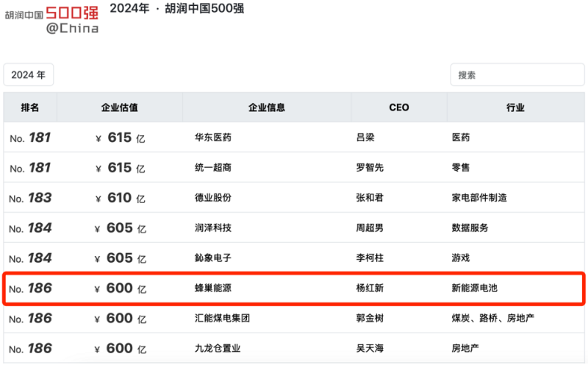This screenshot has width=588, height=365.
Task: Click the CEO column header
Action: (399, 107)
